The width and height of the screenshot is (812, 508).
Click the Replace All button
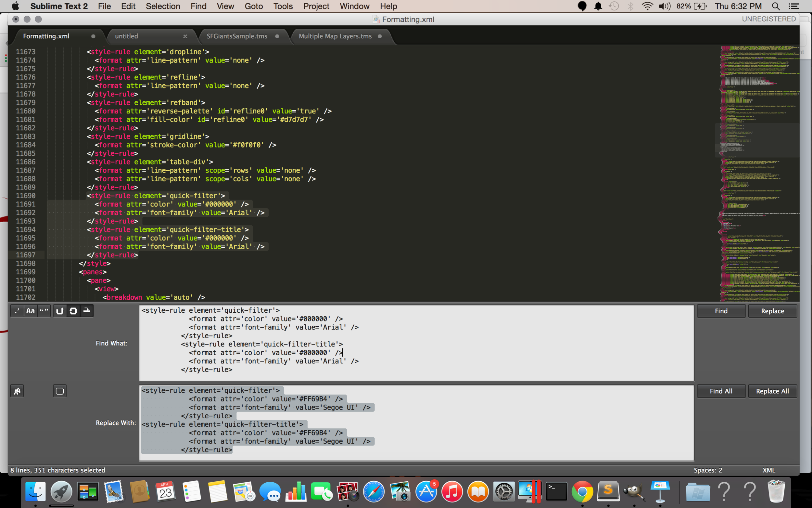pyautogui.click(x=772, y=391)
